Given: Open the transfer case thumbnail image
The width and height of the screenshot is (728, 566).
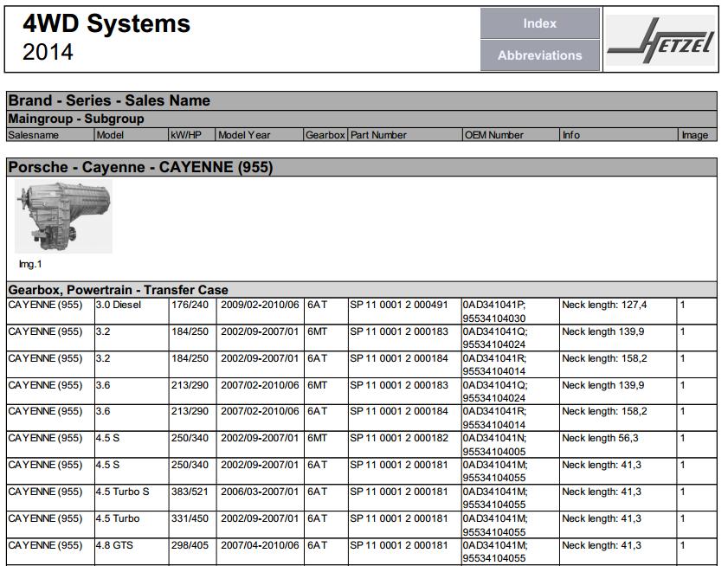Looking at the screenshot, I should [x=63, y=216].
